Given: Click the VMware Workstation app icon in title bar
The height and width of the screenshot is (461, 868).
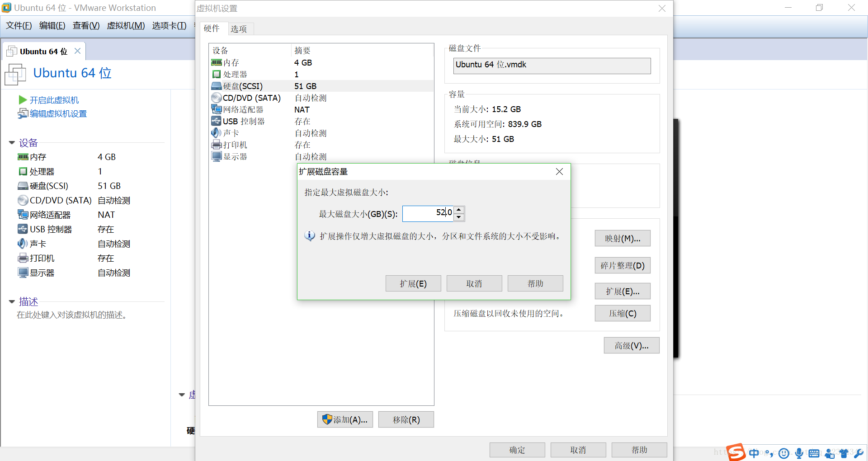Looking at the screenshot, I should (6, 8).
